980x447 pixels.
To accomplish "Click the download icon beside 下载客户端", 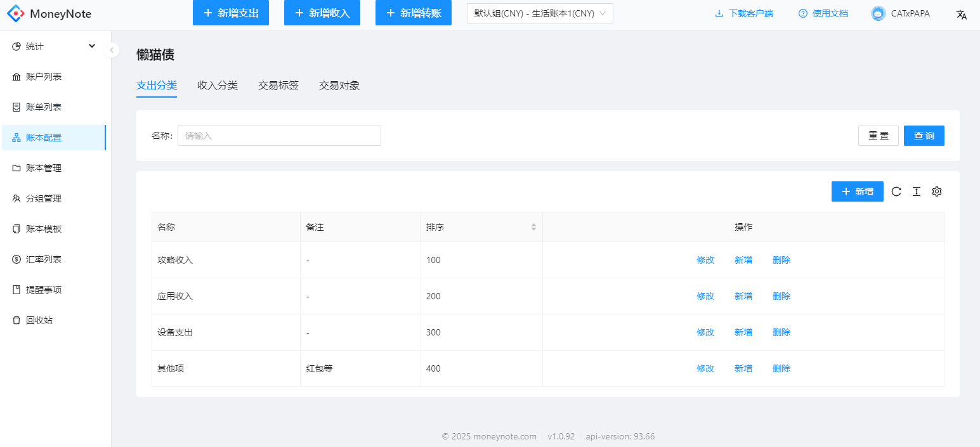I will coord(719,13).
